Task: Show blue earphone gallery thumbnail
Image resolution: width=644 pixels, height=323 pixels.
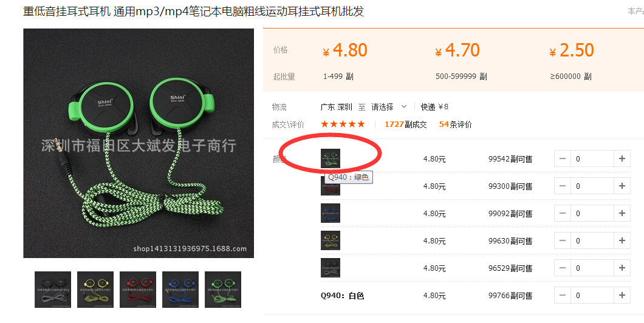Action: 180,290
